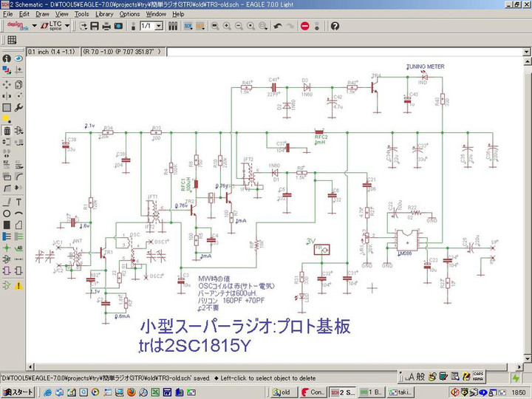Click the Save floppy disk icon
Screen dimensions: 532x399
pos(95,26)
